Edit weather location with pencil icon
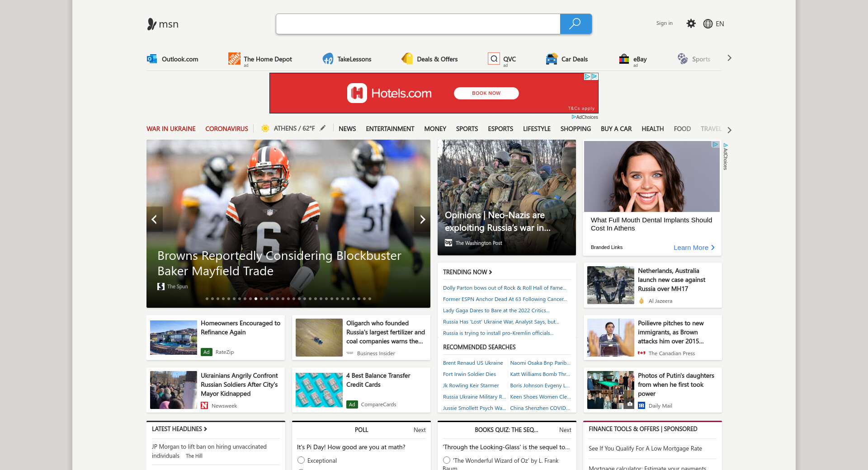868x470 pixels. [x=323, y=128]
